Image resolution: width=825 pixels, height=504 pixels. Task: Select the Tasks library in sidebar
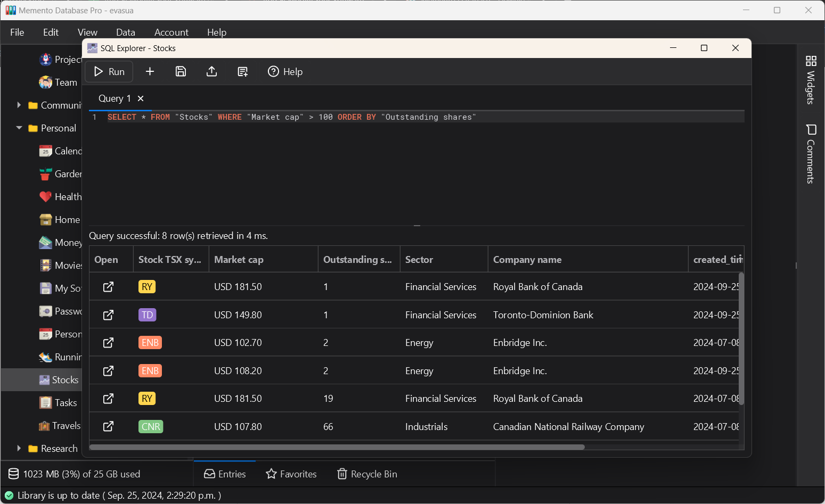tap(65, 403)
